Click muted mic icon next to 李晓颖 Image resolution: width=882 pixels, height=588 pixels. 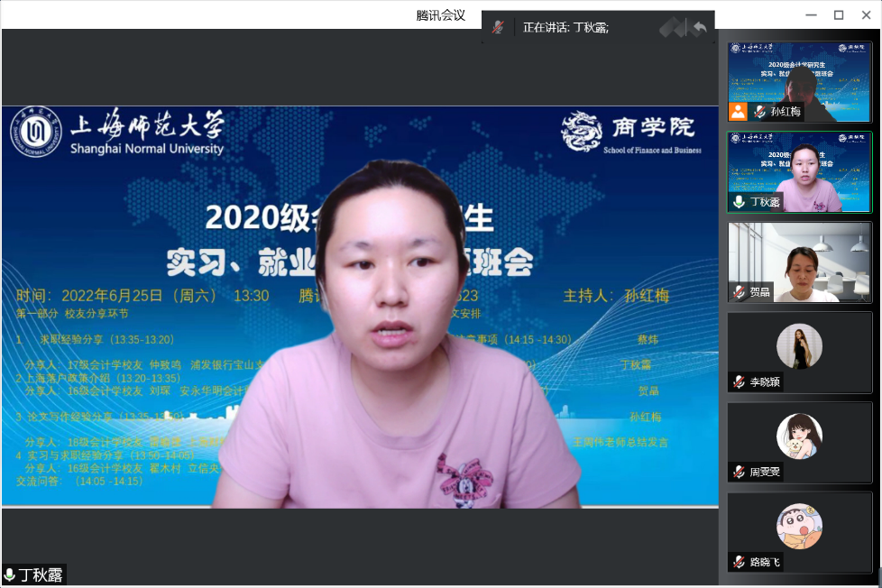coord(740,381)
